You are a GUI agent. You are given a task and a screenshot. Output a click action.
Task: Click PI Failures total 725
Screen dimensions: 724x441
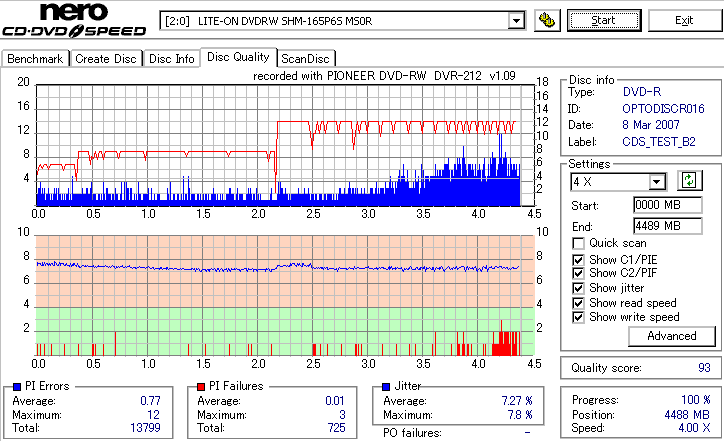click(337, 428)
